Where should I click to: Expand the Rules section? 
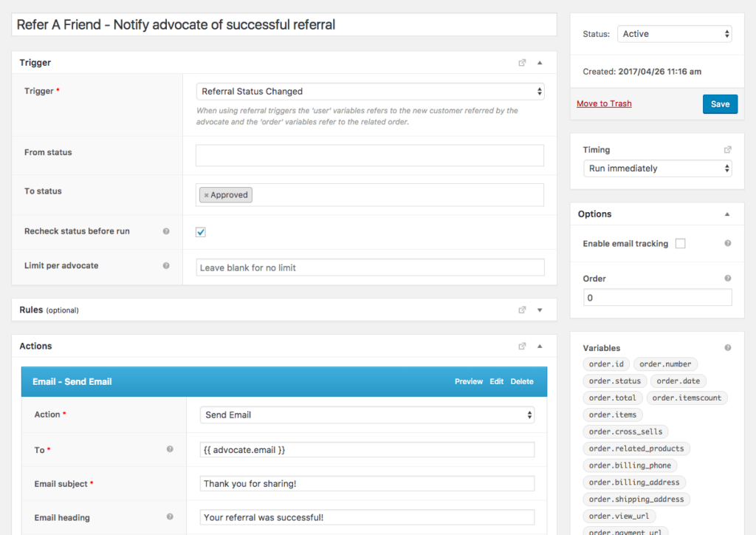point(540,310)
